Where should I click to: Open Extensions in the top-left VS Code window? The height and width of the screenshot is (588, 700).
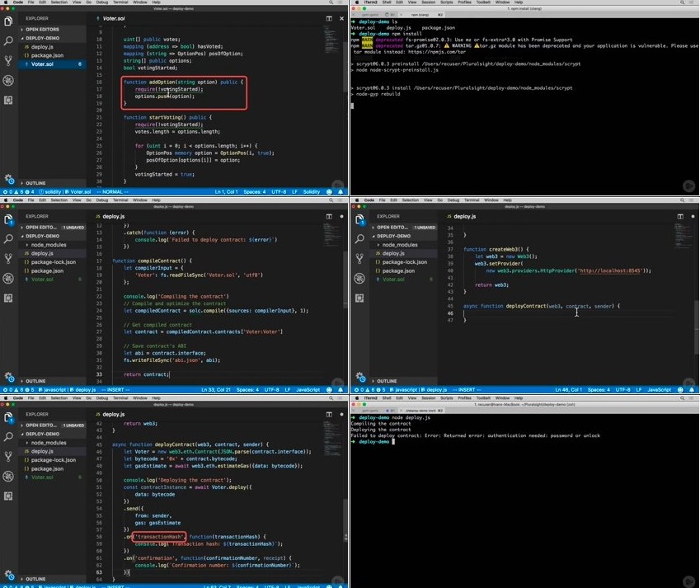(8, 100)
